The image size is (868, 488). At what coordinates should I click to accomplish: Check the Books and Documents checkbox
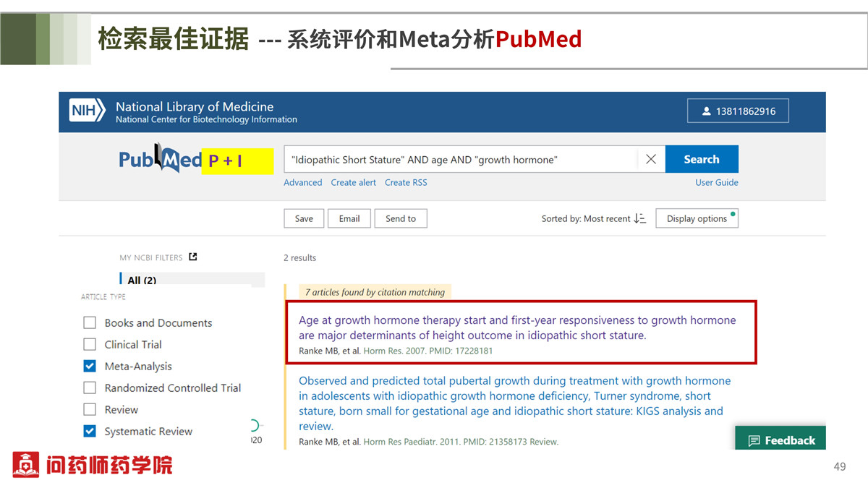pyautogui.click(x=90, y=322)
